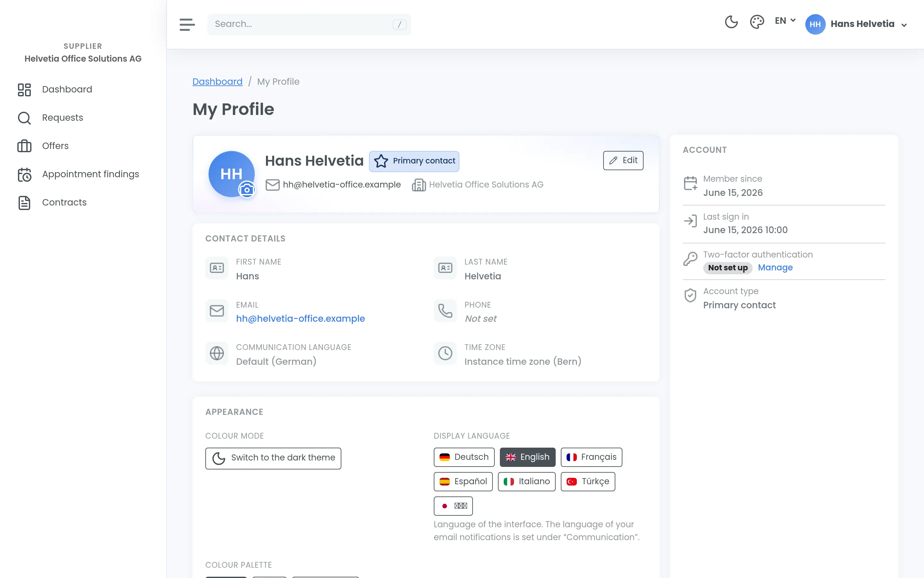
Task: Click the star icon in Primary contact badge
Action: click(x=381, y=161)
